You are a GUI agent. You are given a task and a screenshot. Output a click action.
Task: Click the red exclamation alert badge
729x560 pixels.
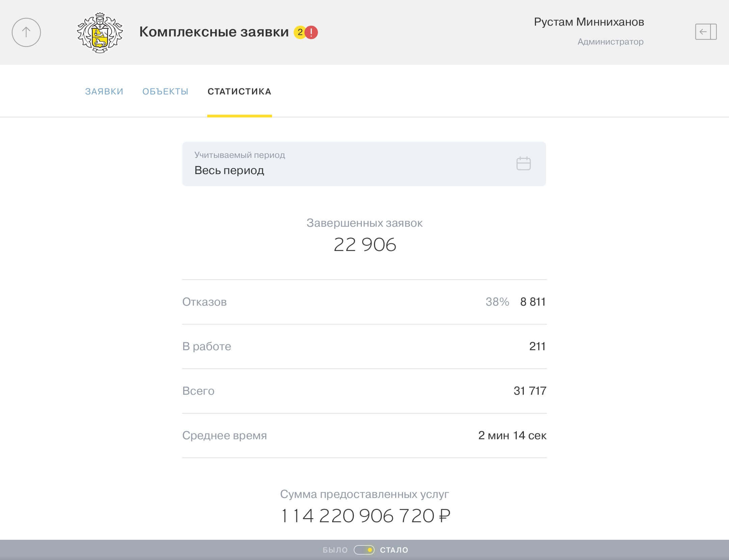pyautogui.click(x=312, y=32)
